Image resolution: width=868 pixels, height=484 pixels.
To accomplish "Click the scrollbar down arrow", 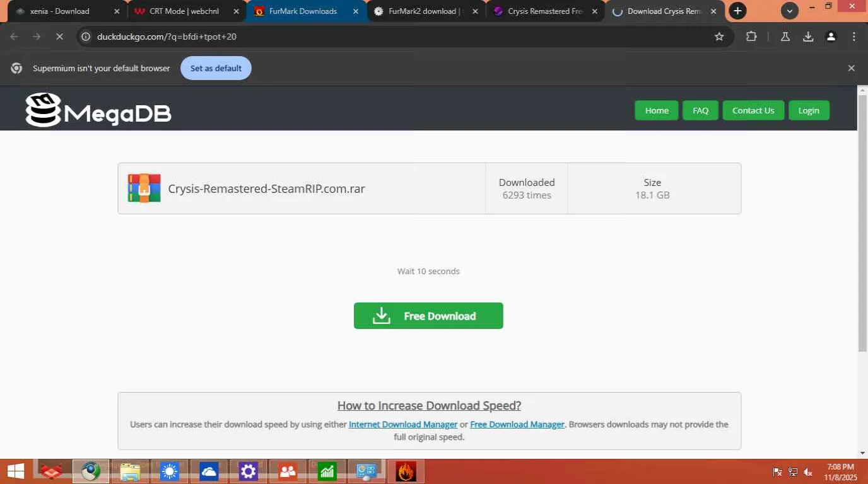I will point(862,453).
